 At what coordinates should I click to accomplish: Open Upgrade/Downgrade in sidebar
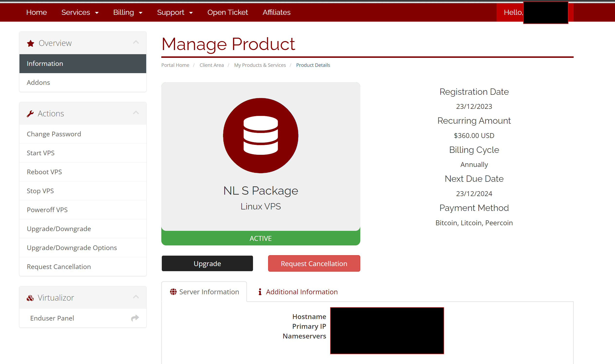pyautogui.click(x=83, y=229)
